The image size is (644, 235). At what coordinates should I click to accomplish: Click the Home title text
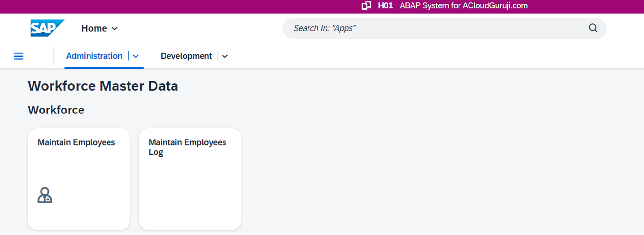94,28
